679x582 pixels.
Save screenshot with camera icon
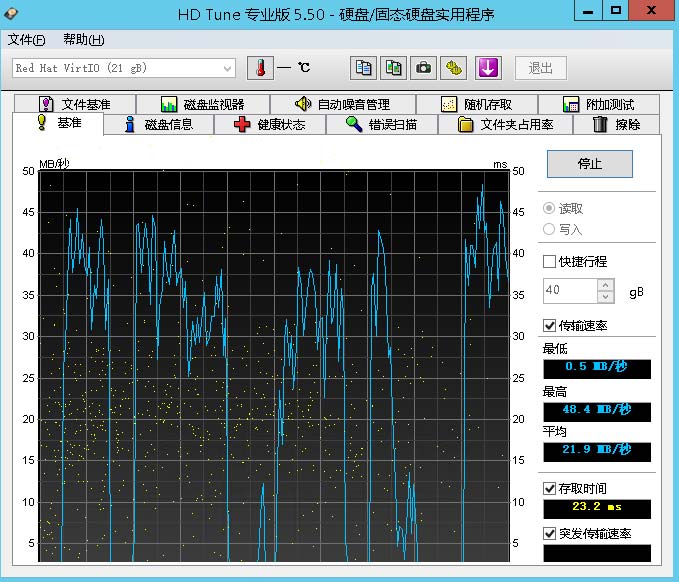(x=423, y=68)
